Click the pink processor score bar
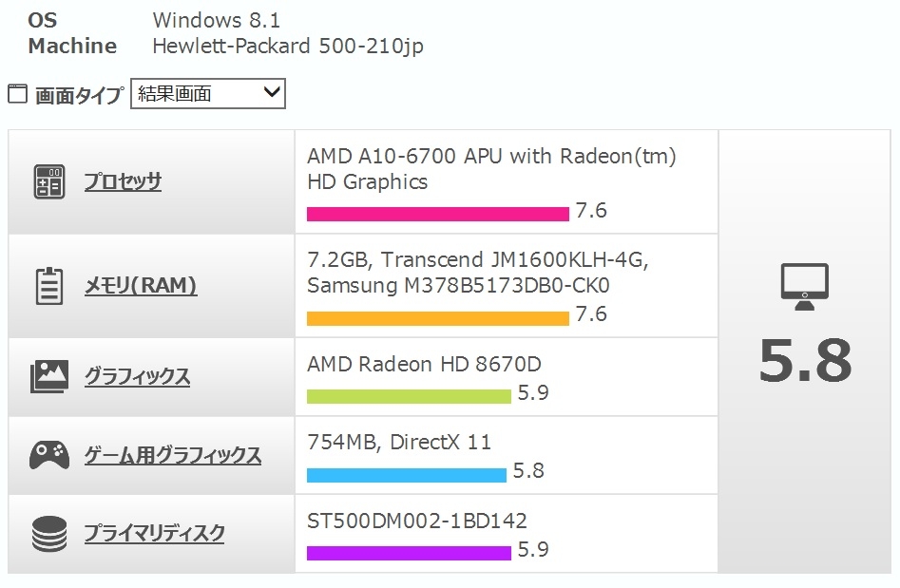Viewport: 900px width, 588px height. point(437,213)
